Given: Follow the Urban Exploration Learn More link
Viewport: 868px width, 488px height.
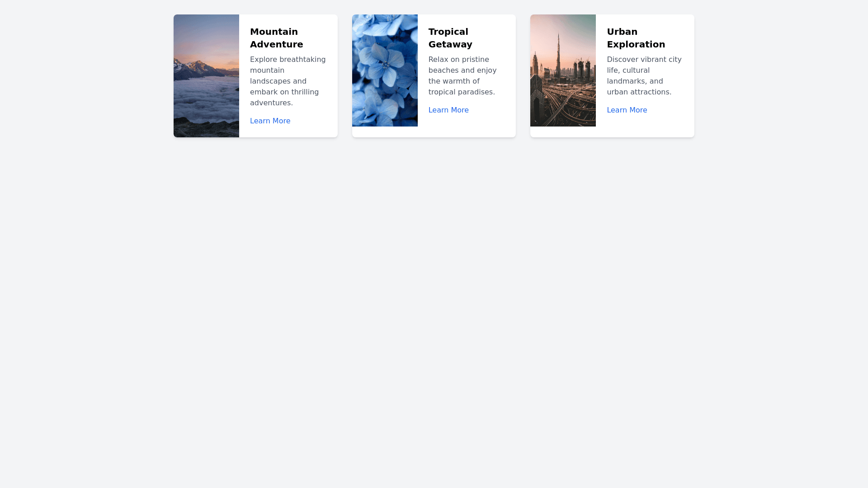Looking at the screenshot, I should click(627, 110).
